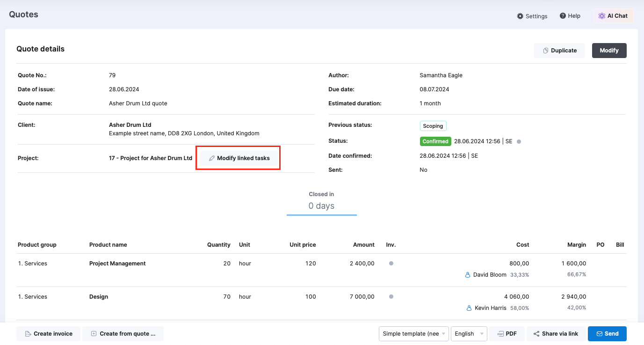Click the person icon next to David Bloom
This screenshot has width=644, height=345.
[x=468, y=275]
